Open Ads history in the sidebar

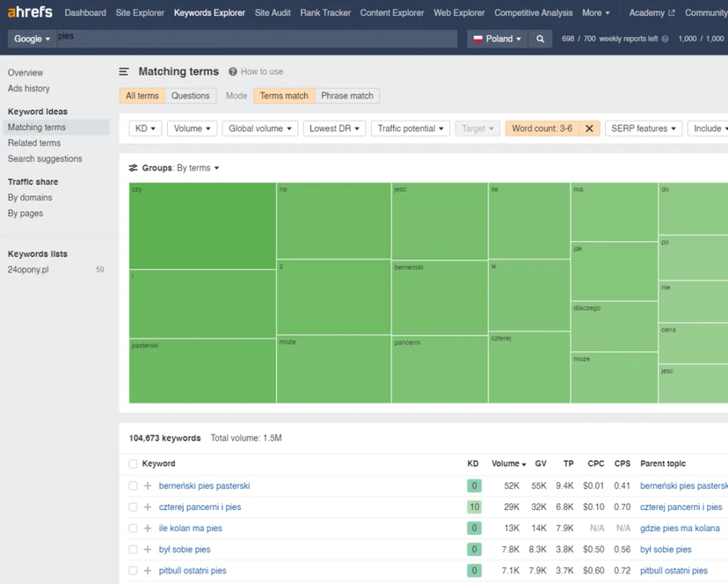29,88
